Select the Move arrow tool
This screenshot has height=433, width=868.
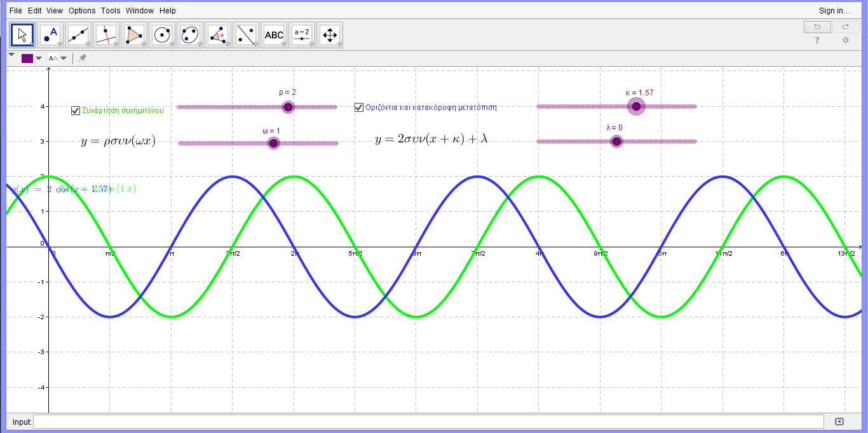click(x=22, y=35)
